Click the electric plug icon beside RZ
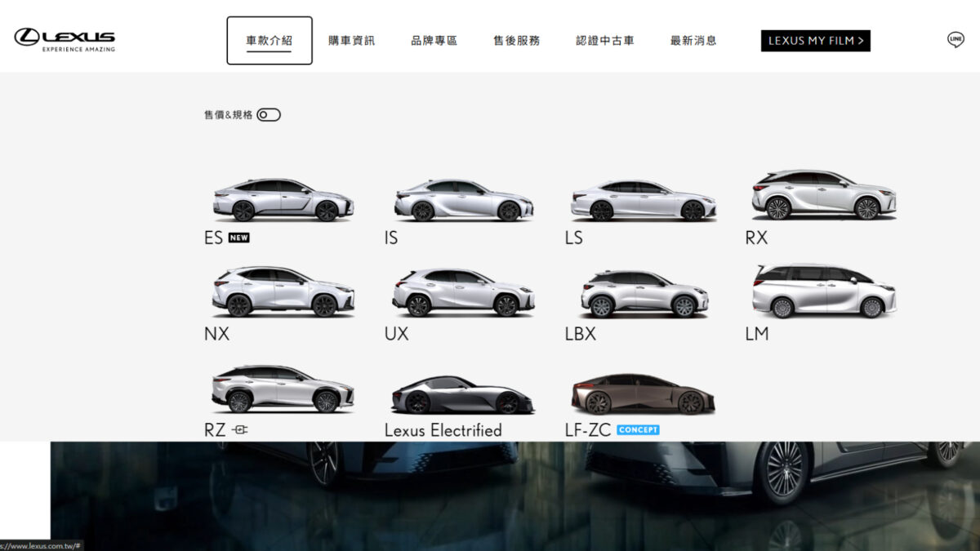Screen dimensions: 980x551 coord(238,430)
